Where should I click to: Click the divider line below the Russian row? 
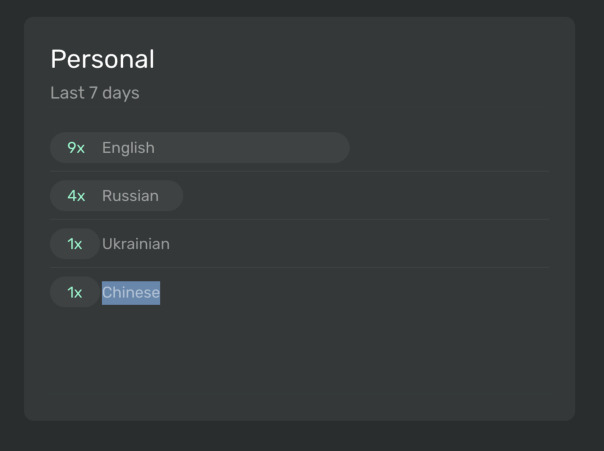(x=300, y=219)
